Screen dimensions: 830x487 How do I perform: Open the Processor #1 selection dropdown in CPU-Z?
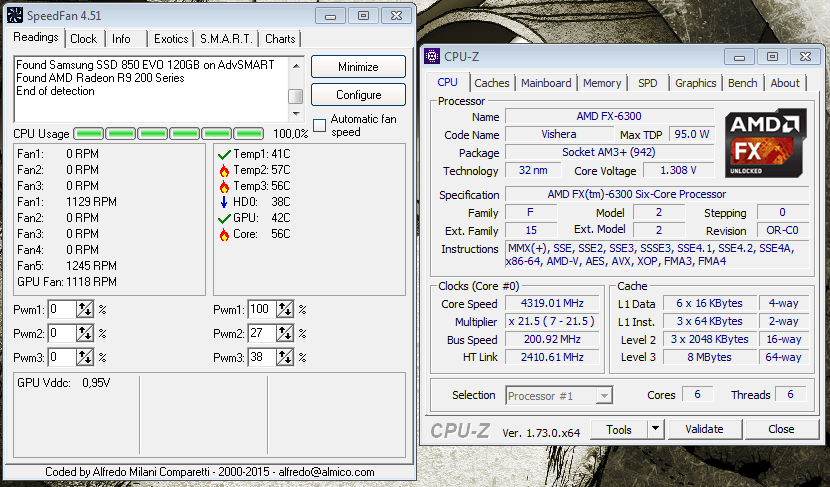604,395
